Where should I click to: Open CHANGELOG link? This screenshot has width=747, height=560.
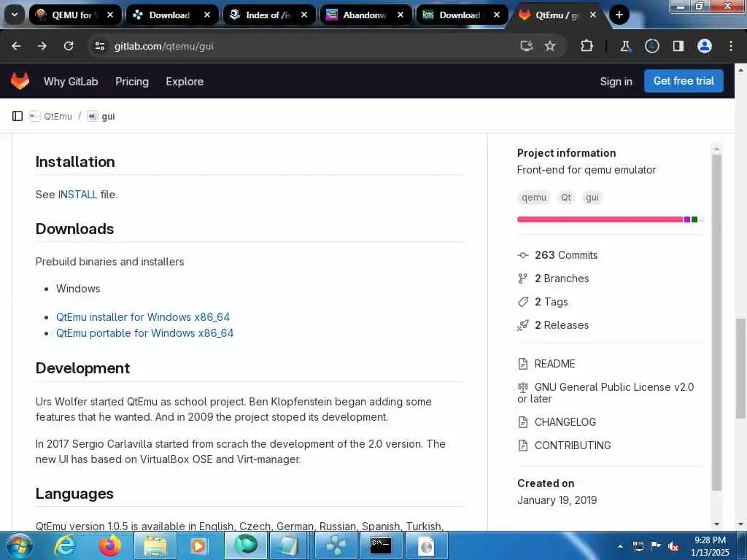(565, 422)
